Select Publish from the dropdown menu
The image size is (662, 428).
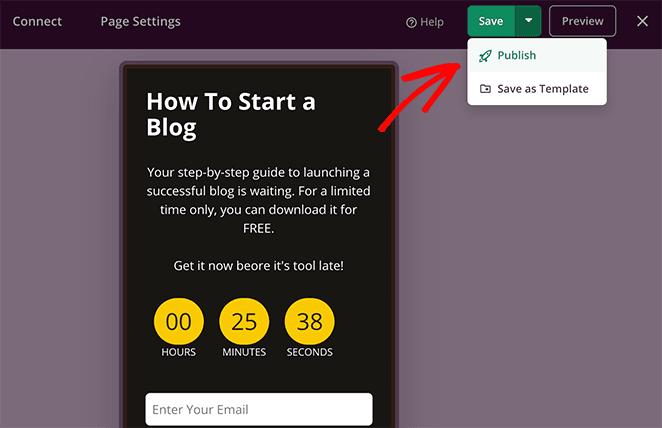click(537, 55)
